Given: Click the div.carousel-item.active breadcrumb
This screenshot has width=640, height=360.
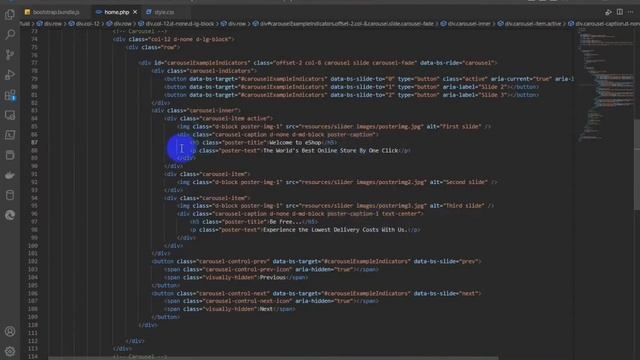Looking at the screenshot, I should (x=529, y=24).
